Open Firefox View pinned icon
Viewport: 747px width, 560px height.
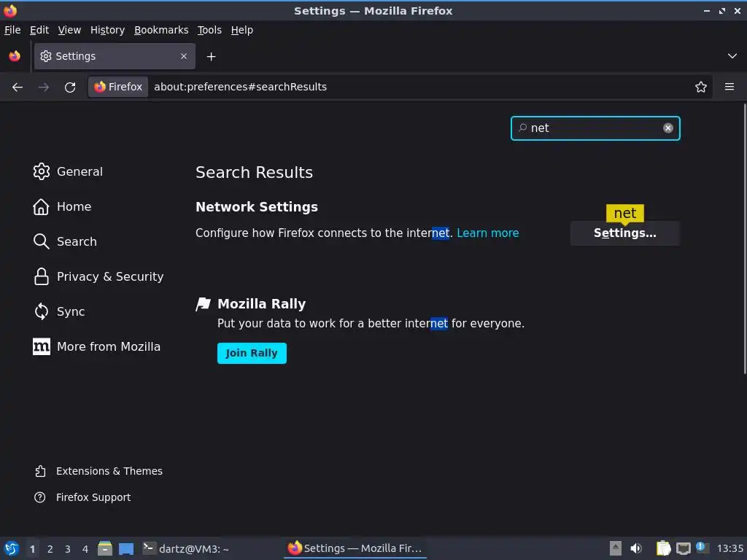15,56
